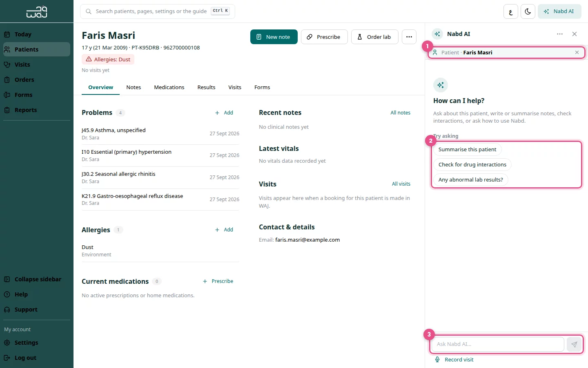This screenshot has width=588, height=368.
Task: Close the Nabd AI panel
Action: [x=575, y=34]
